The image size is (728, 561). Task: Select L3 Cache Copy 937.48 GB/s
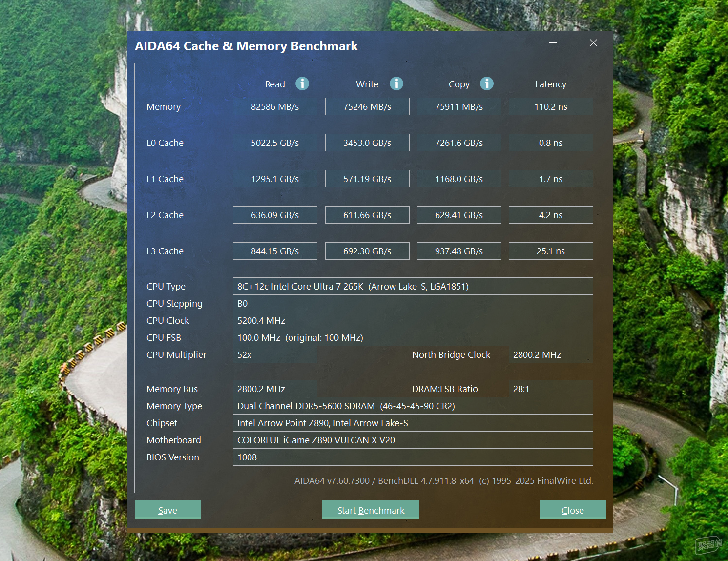coord(459,251)
